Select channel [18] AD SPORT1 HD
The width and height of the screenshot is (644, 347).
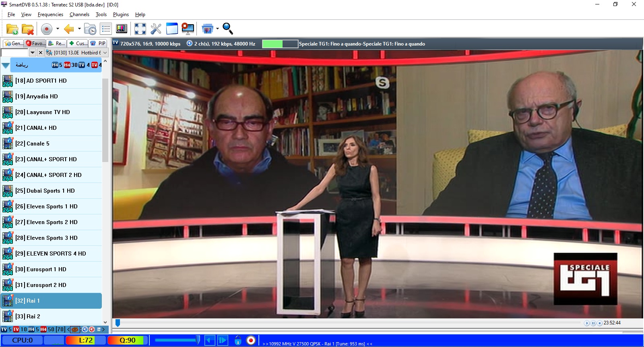pos(51,81)
